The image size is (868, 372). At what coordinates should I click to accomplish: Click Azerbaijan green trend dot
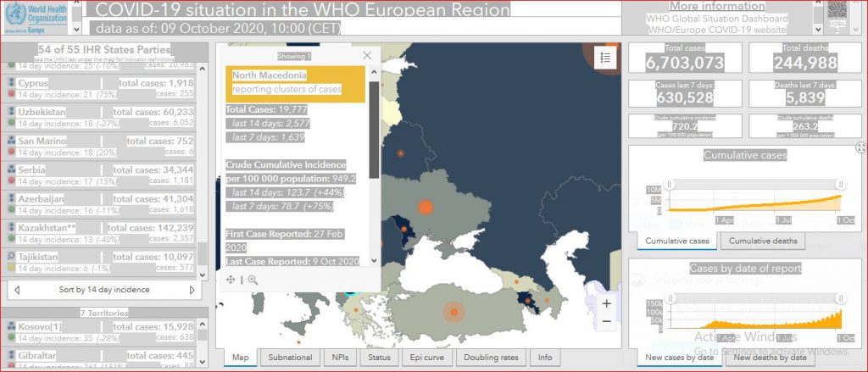11,210
